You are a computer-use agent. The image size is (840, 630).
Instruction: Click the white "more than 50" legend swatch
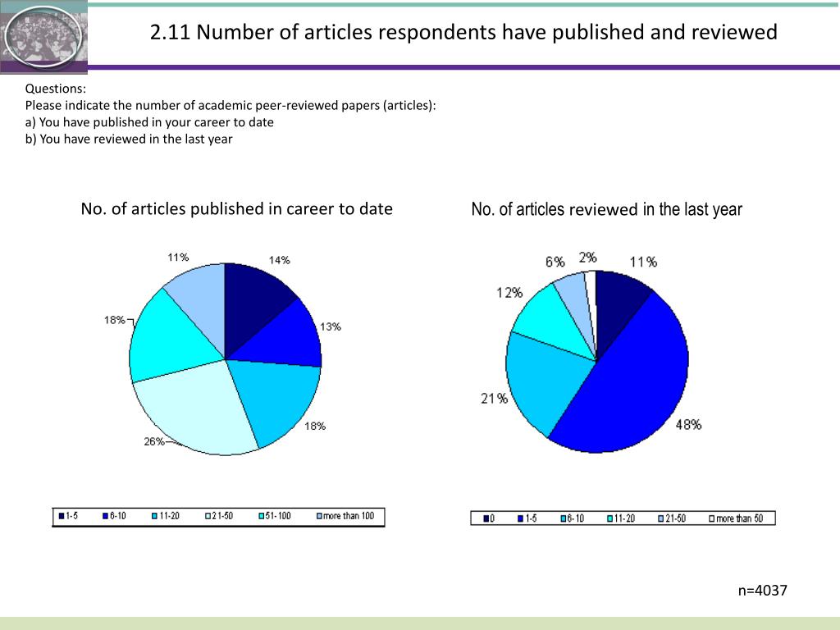(712, 518)
